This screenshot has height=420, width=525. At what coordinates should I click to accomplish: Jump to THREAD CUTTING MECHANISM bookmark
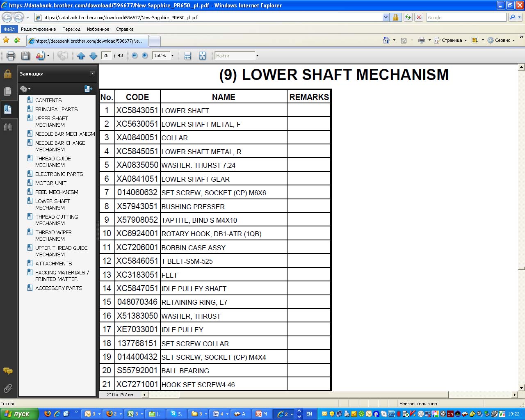coord(56,220)
